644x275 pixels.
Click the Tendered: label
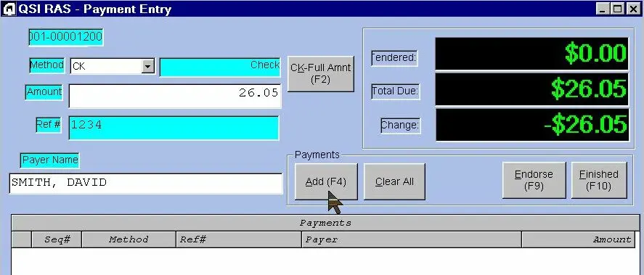[x=394, y=58]
